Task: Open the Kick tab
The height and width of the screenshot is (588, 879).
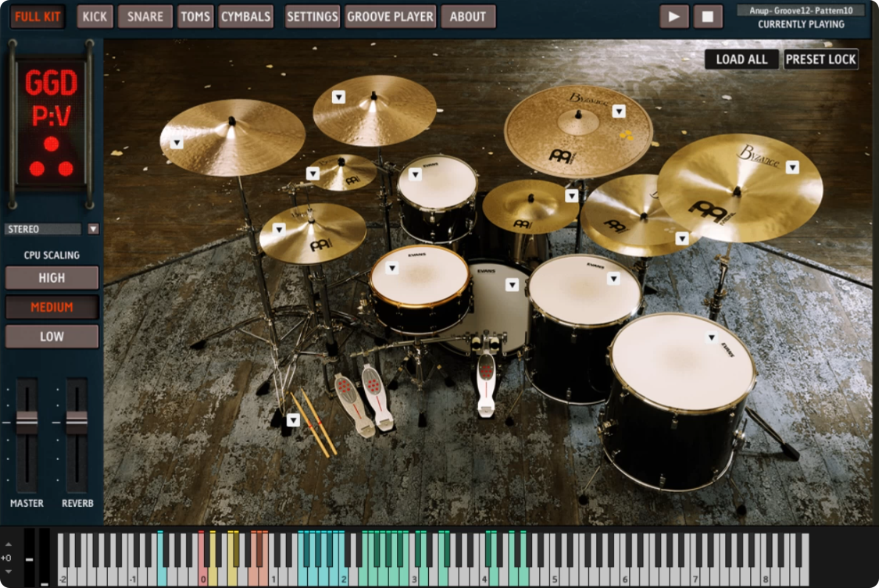Action: pos(95,17)
